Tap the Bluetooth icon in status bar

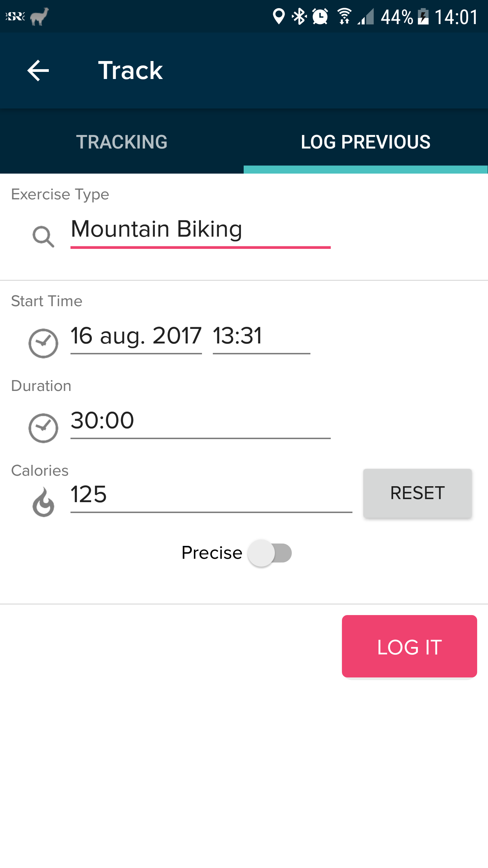299,16
